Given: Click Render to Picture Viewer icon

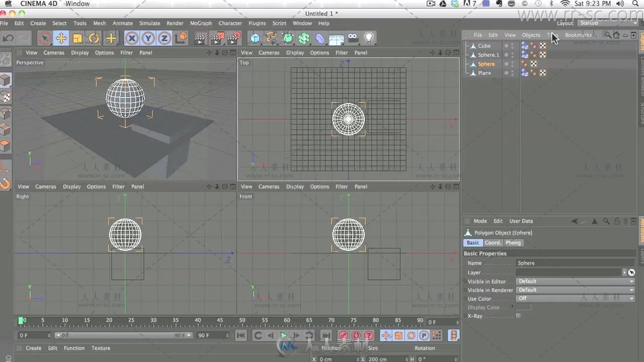Looking at the screenshot, I should point(217,38).
